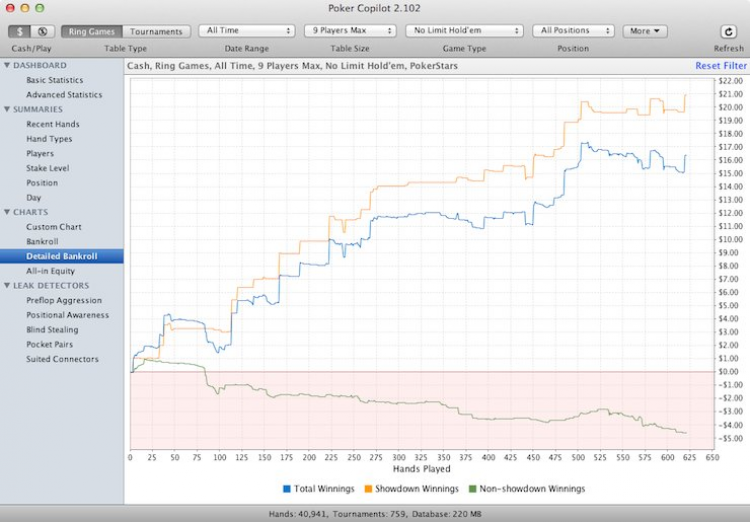The image size is (750, 522).
Task: Collapse the Dashboard section triangle
Action: click(x=7, y=66)
